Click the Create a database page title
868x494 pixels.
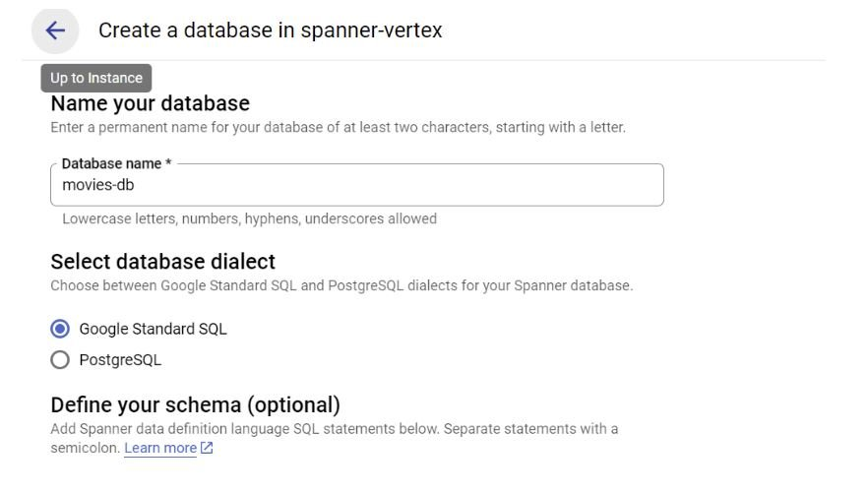click(x=270, y=31)
